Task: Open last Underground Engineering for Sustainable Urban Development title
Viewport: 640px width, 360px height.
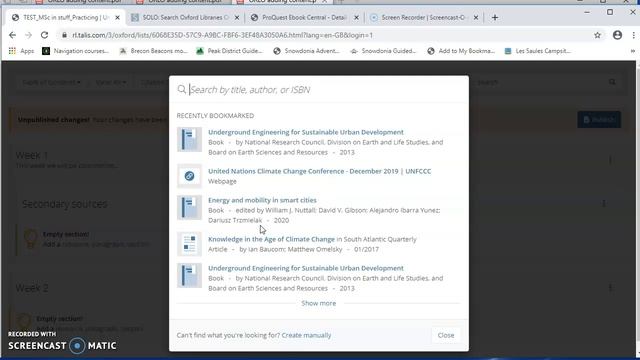Action: 306,268
